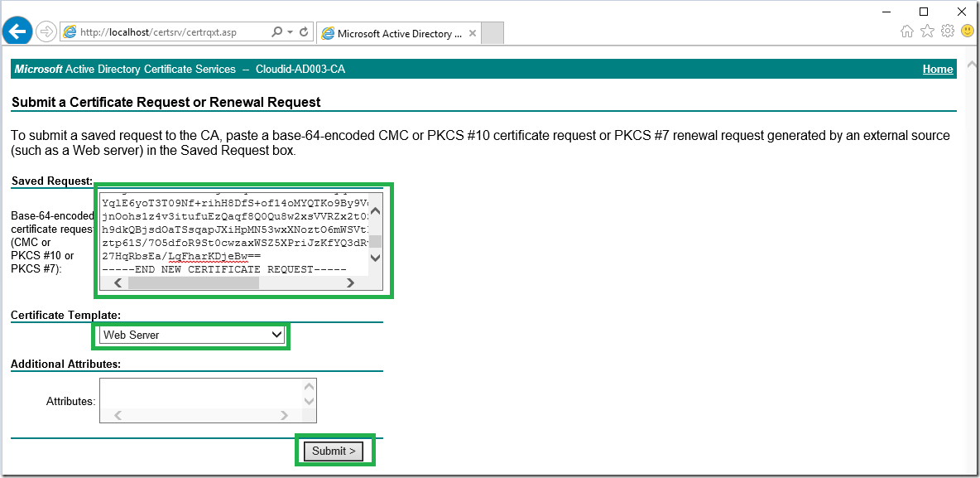
Task: Click the Attributes box down scroll arrow
Action: (x=309, y=401)
